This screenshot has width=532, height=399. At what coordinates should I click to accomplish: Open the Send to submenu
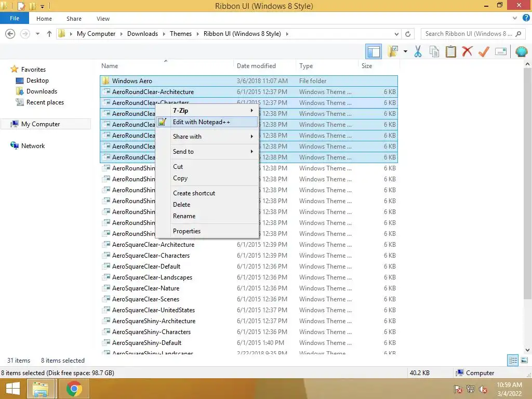[207, 152]
